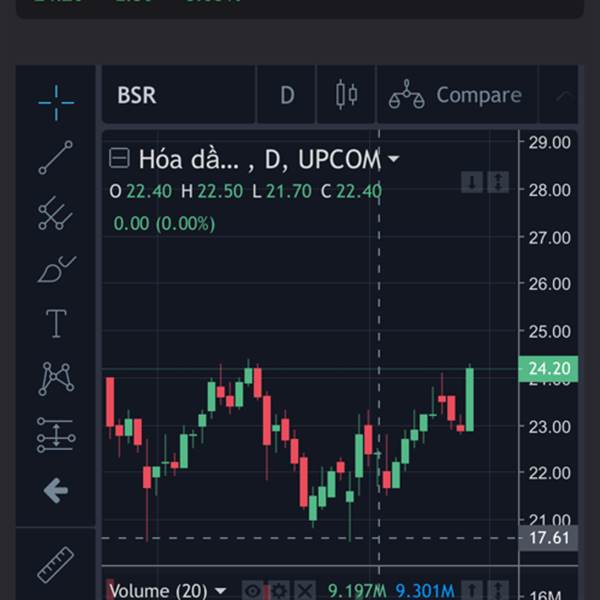Select the crosshair cursor tool

click(x=56, y=103)
